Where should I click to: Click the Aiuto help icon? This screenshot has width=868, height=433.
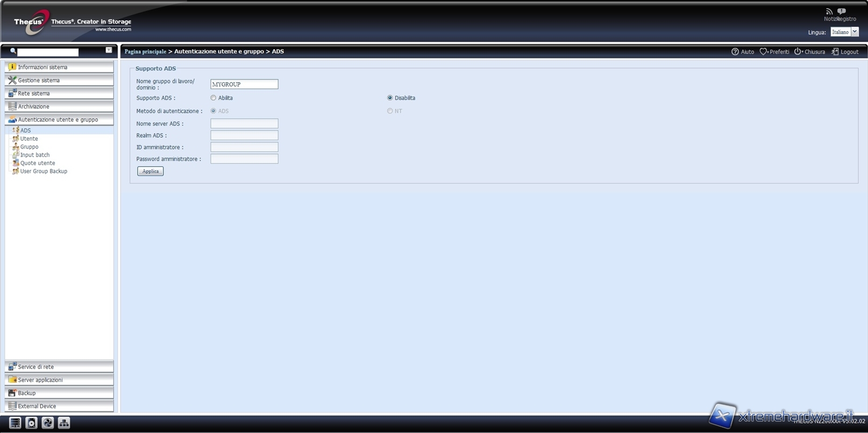pyautogui.click(x=735, y=52)
